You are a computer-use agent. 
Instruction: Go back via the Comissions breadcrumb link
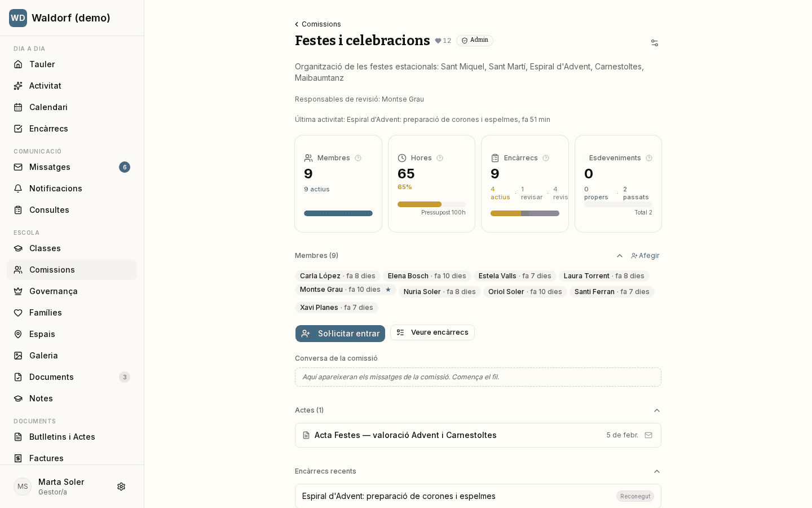click(318, 24)
